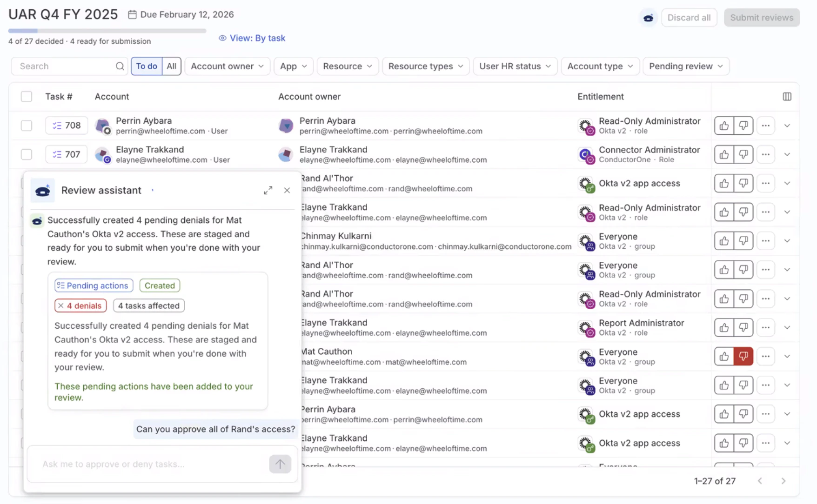Select the checkbox on task 707

(x=27, y=154)
